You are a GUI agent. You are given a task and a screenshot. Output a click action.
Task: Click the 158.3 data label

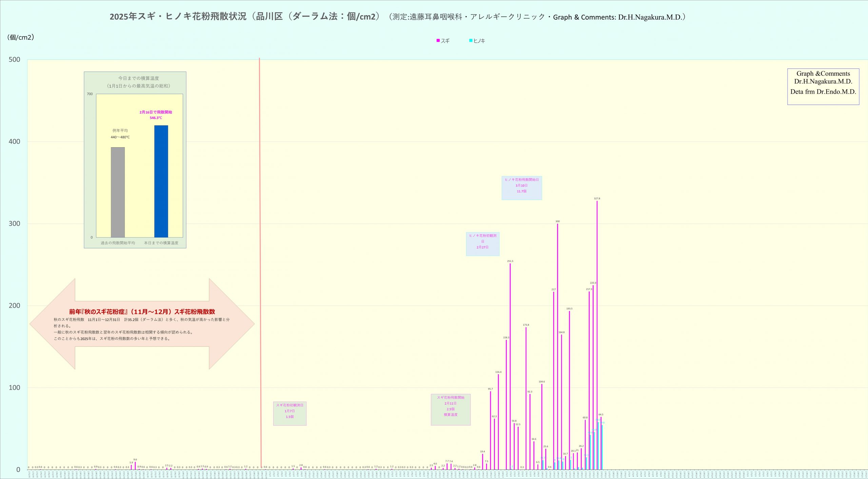click(x=506, y=338)
